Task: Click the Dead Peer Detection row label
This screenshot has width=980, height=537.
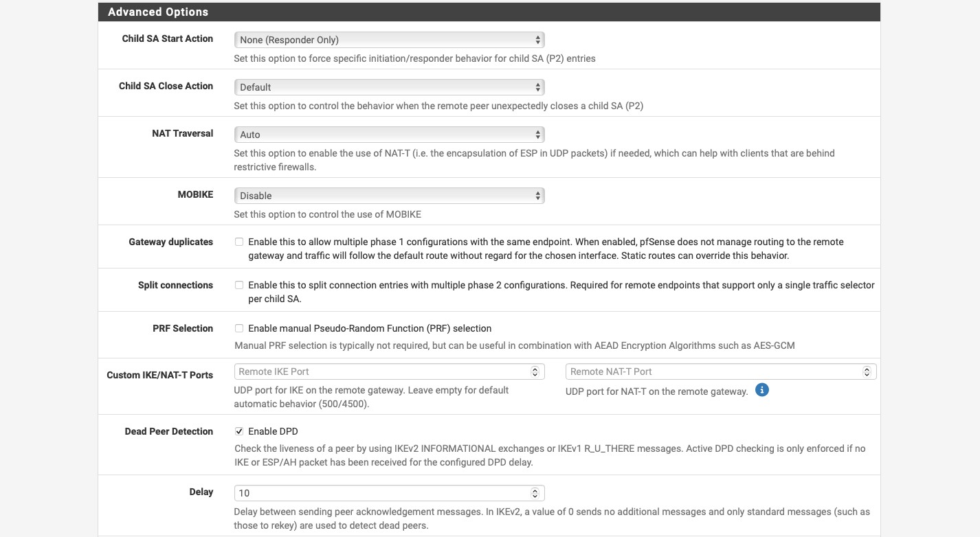Action: [169, 431]
